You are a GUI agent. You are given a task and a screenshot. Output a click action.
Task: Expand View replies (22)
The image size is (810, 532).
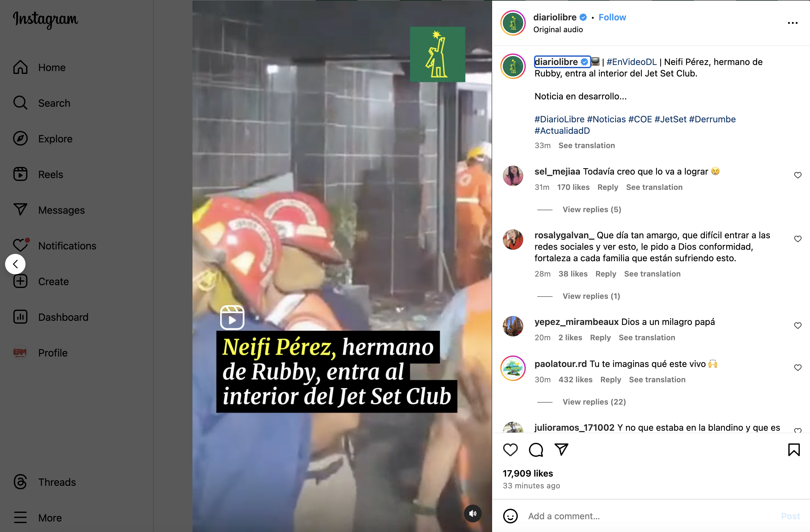click(x=594, y=402)
